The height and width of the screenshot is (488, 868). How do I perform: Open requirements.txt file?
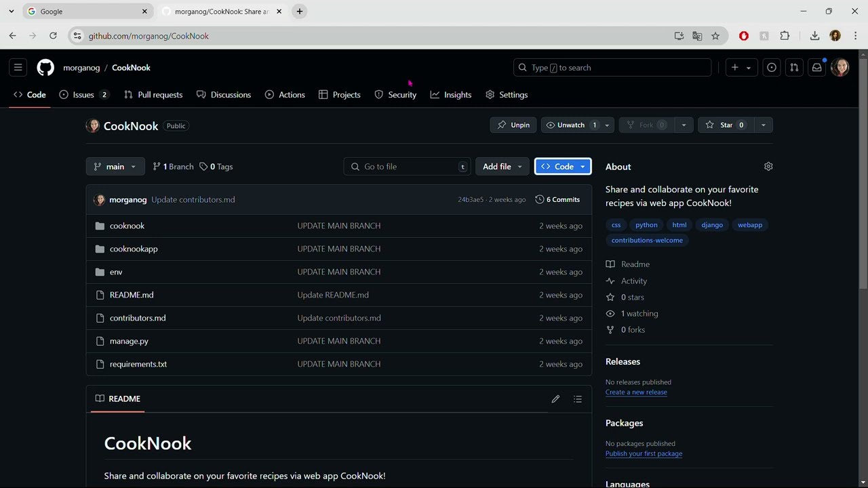(x=138, y=364)
